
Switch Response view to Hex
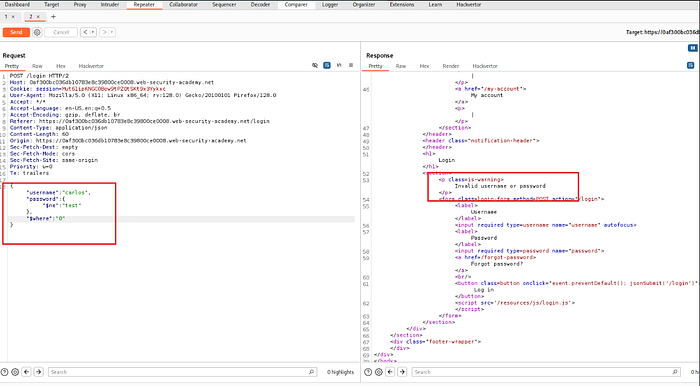[424, 66]
